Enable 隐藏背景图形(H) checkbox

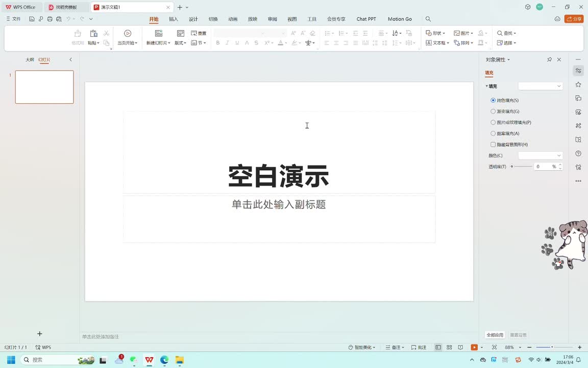pyautogui.click(x=493, y=145)
